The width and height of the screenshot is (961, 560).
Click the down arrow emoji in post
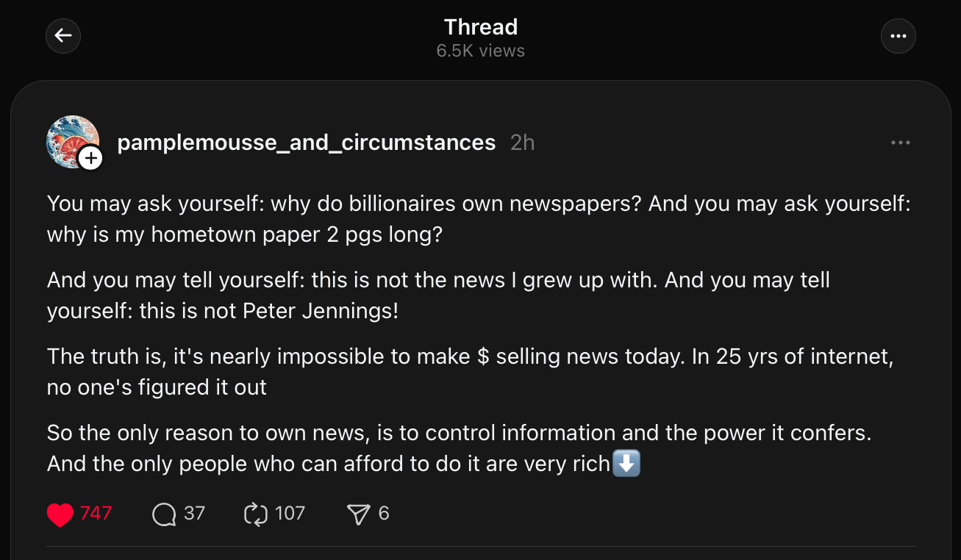click(x=626, y=464)
